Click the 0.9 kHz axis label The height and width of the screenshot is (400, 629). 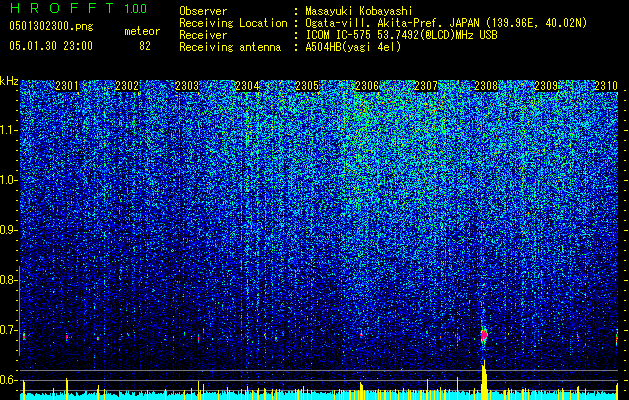tap(8, 230)
